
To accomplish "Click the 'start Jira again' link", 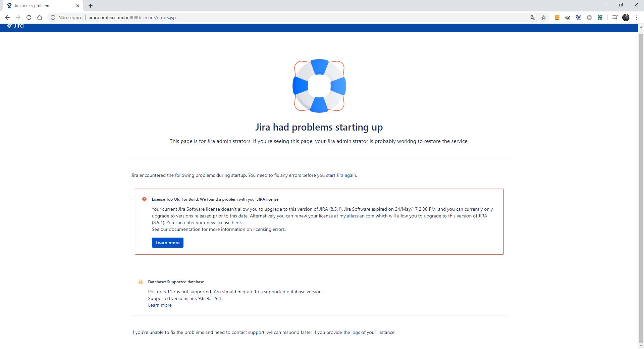I will [341, 175].
